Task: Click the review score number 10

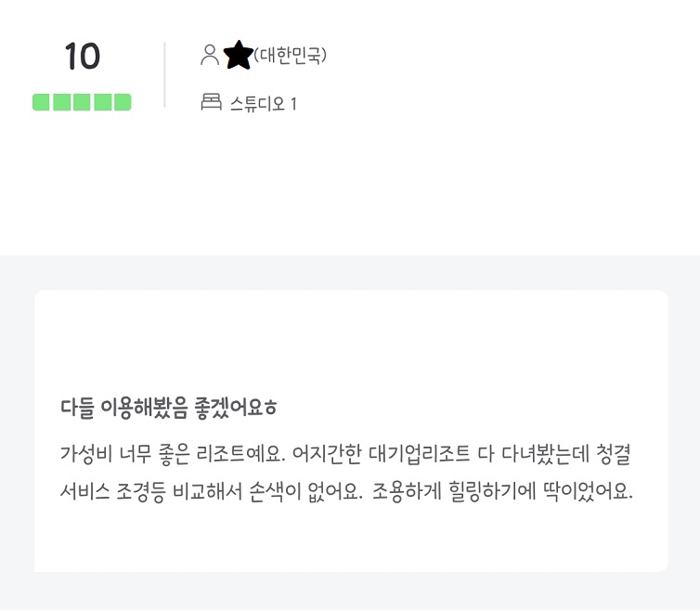Action: (82, 57)
